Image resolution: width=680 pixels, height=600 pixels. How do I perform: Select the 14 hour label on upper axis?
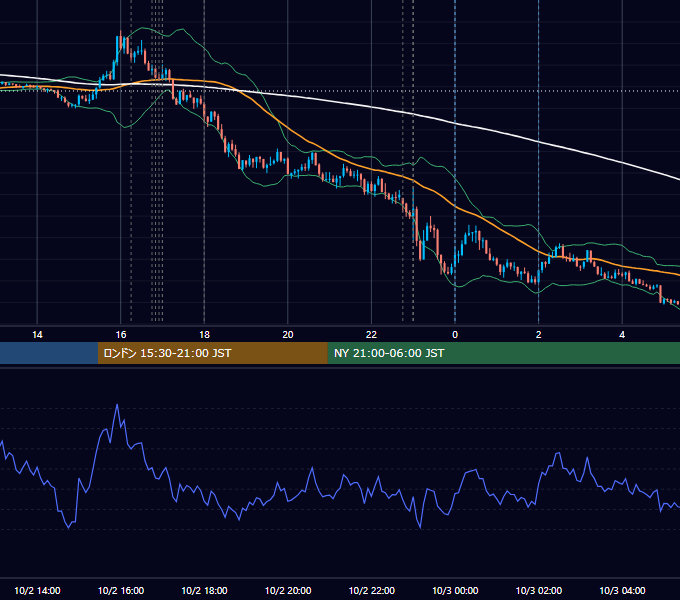point(37,335)
